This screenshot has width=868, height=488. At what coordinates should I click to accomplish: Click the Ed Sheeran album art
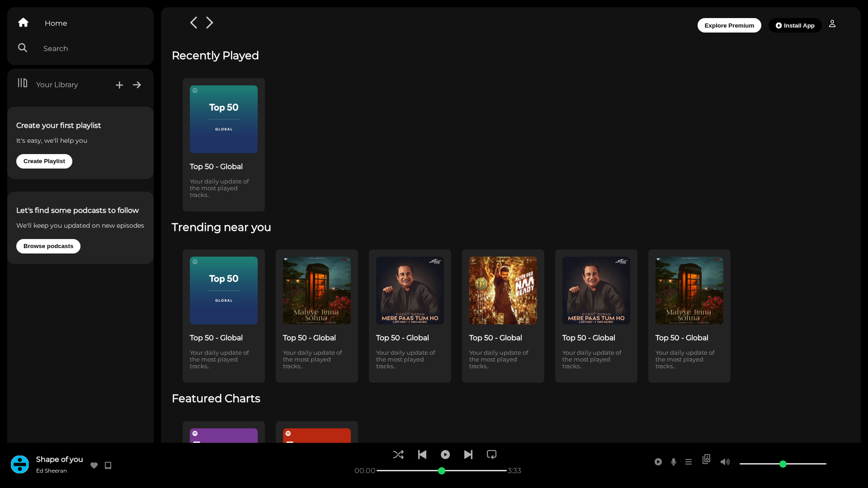pos(20,465)
